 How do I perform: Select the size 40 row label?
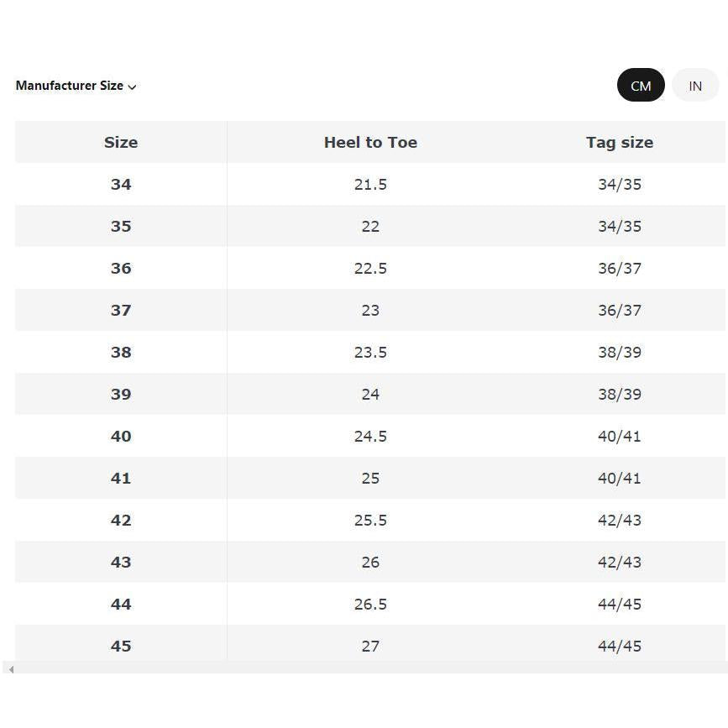click(x=121, y=436)
